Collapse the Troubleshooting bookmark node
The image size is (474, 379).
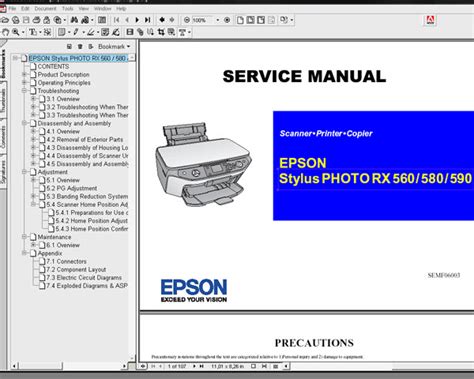pyautogui.click(x=24, y=91)
